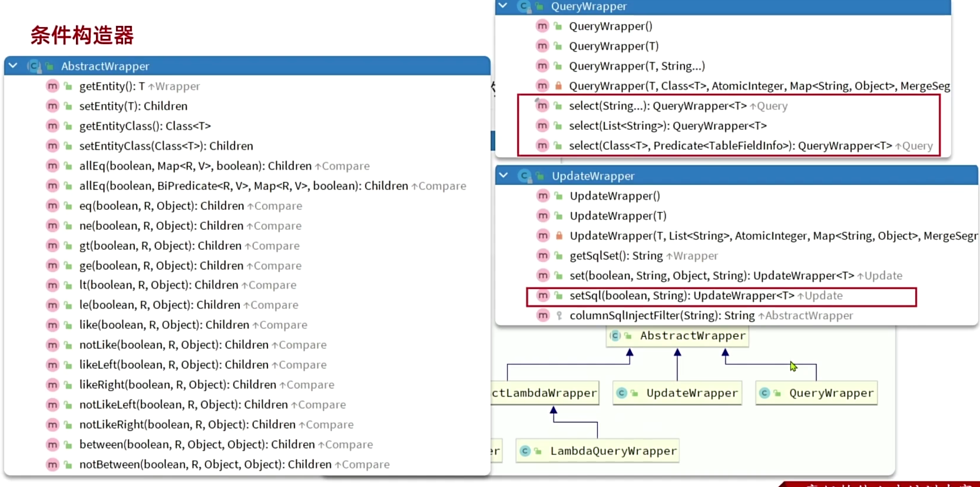The width and height of the screenshot is (980, 487).
Task: Click the UpdateWrapper node in class diagram
Action: tap(677, 393)
